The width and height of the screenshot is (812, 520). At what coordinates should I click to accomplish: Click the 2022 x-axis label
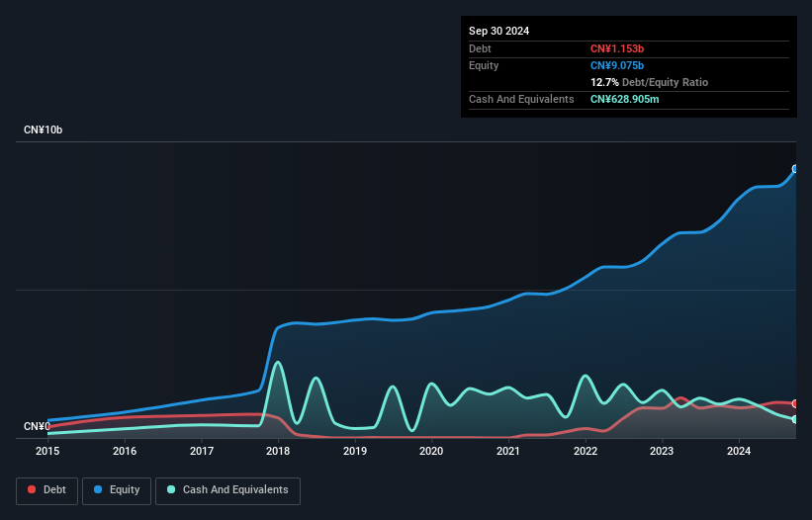pos(586,451)
